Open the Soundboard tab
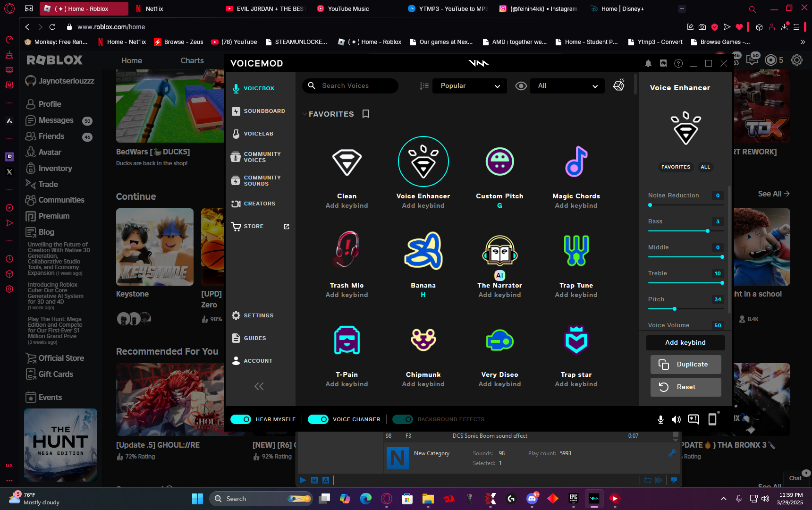Viewport: 812px width, 510px height. [x=259, y=111]
